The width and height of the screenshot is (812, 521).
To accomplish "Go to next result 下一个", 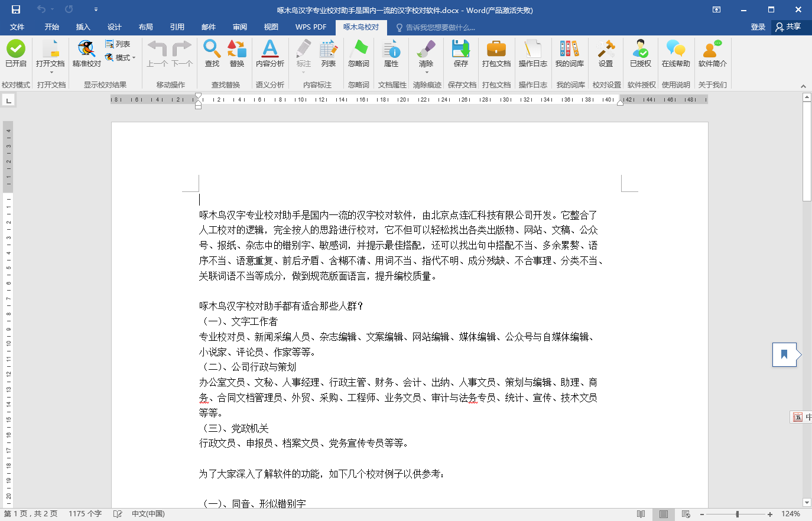I will pos(182,54).
